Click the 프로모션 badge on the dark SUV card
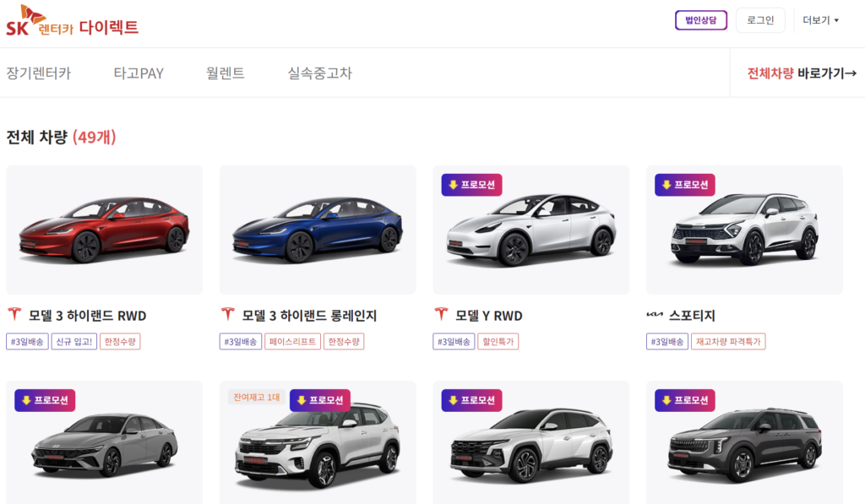865x504 pixels. click(685, 401)
